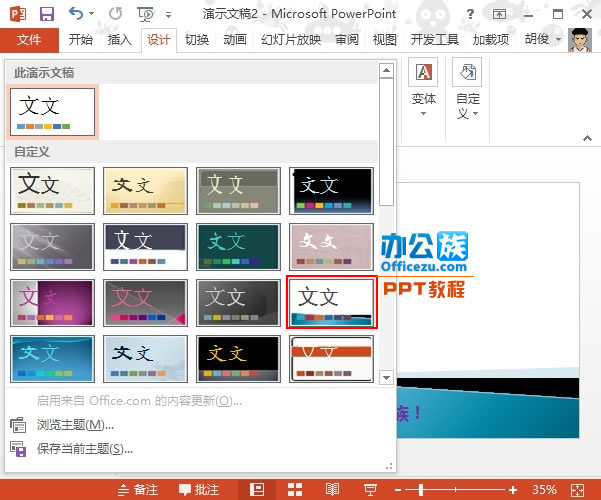Switch to the 开始 tab
This screenshot has width=601, height=500.
[x=80, y=39]
